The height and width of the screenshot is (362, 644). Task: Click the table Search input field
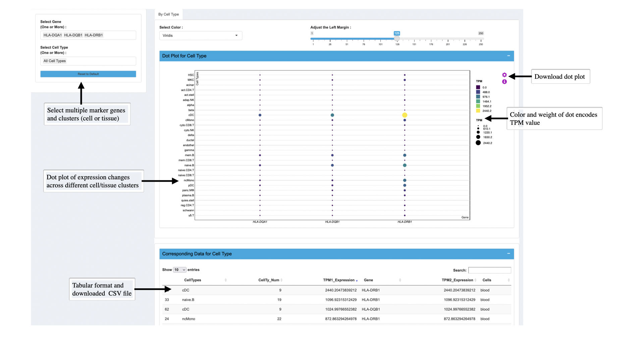pos(489,270)
